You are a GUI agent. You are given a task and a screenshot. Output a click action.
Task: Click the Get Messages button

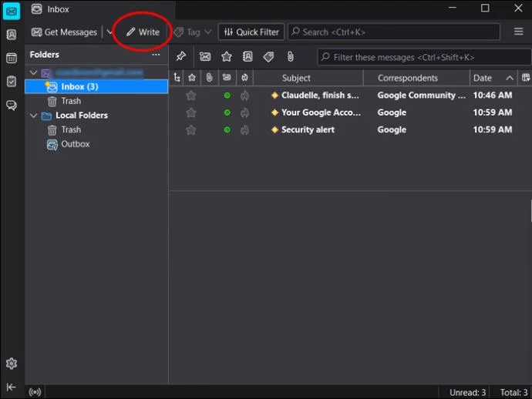[64, 32]
